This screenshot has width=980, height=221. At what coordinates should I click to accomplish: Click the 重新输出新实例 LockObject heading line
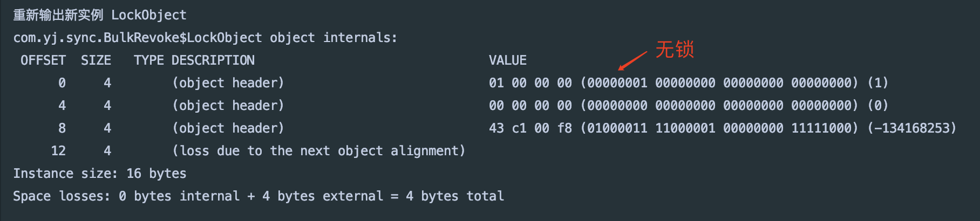(100, 15)
